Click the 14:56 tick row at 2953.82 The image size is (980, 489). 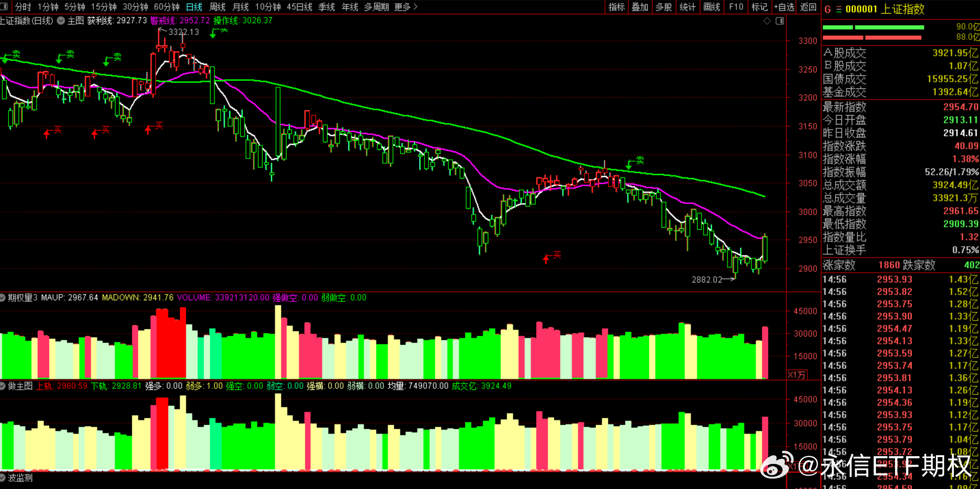[901, 291]
